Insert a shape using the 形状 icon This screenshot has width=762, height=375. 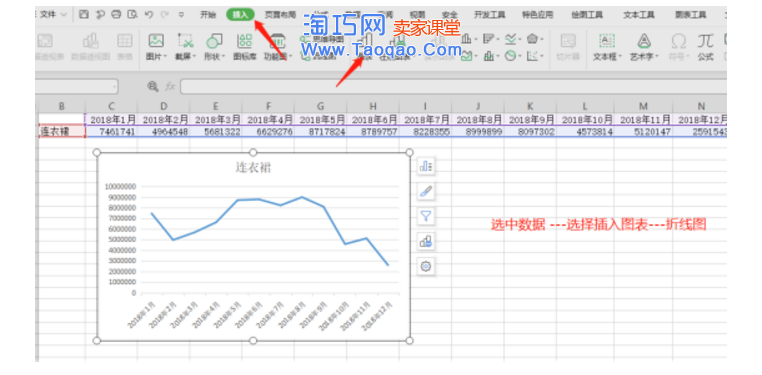pyautogui.click(x=214, y=41)
